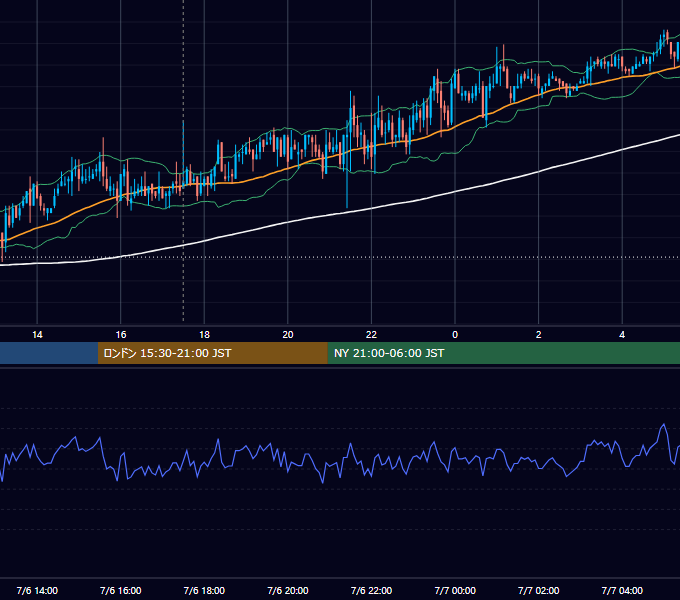
Task: Click the 7/6 14:00 date label
Action: (37, 590)
